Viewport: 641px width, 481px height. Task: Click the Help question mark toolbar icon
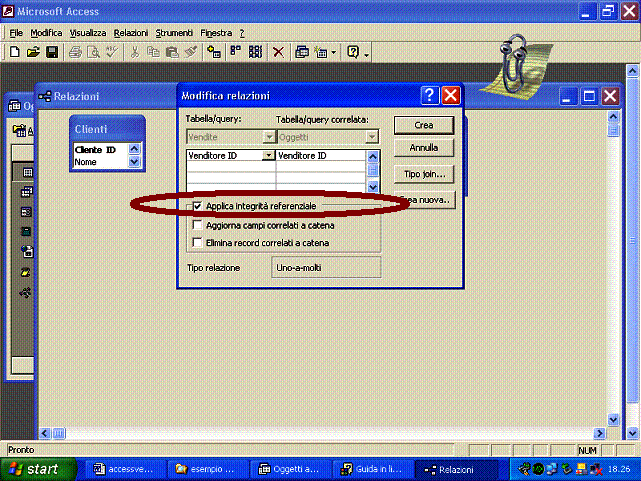coord(353,52)
